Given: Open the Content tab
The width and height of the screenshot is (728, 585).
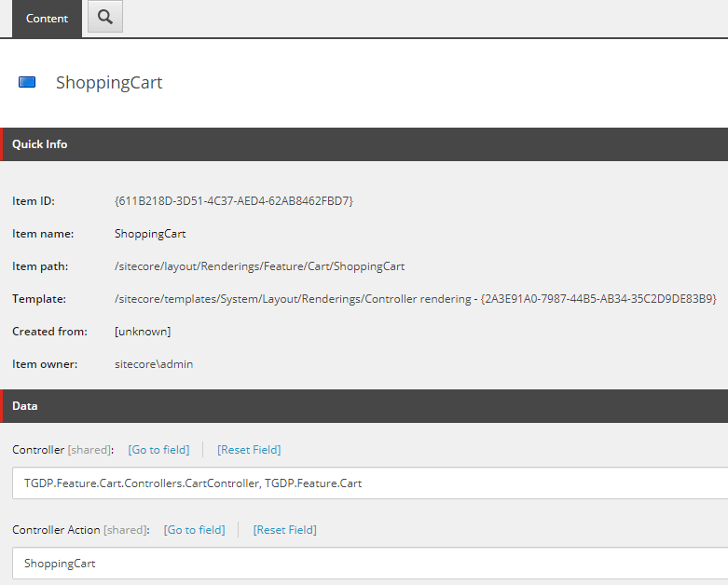Looking at the screenshot, I should coord(47,19).
